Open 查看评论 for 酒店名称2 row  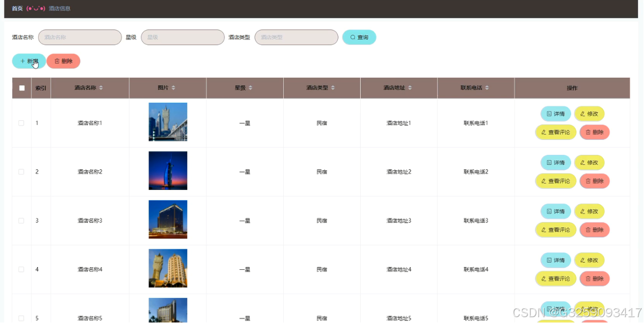coord(556,181)
